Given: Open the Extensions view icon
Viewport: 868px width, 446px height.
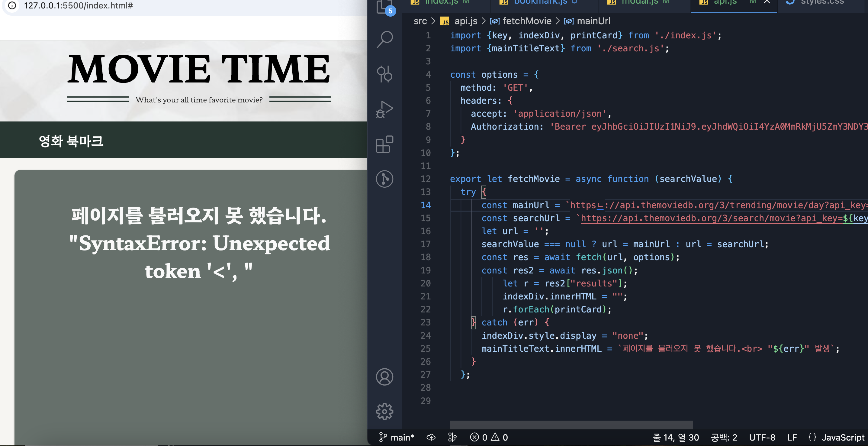Looking at the screenshot, I should click(x=384, y=144).
